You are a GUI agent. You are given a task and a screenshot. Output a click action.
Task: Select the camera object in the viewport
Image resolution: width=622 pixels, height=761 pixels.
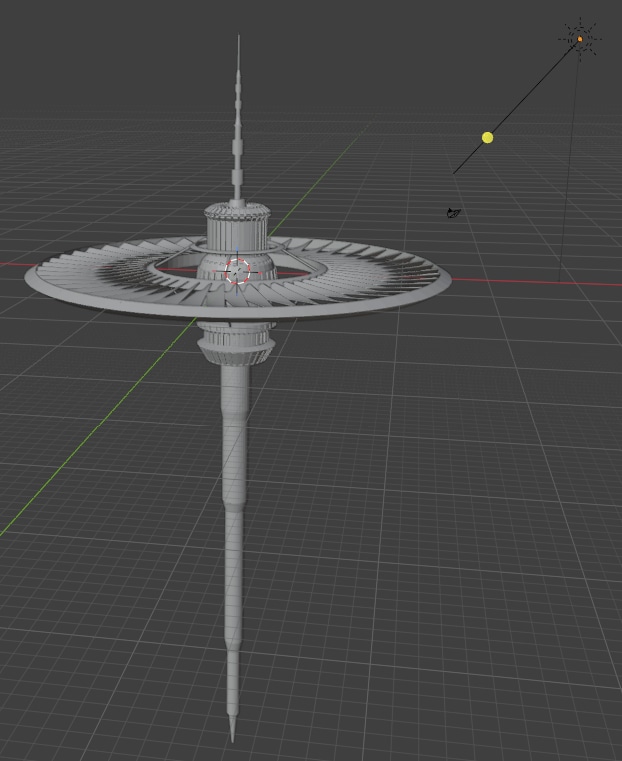(453, 213)
